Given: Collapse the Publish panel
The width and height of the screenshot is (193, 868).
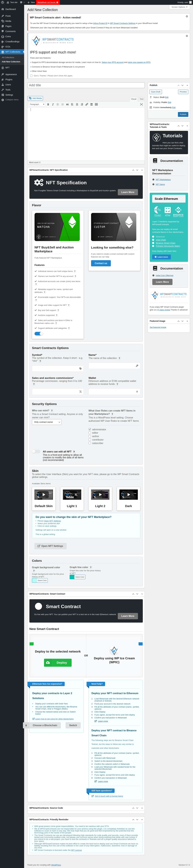Looking at the screenshot, I should pyautogui.click(x=187, y=85).
